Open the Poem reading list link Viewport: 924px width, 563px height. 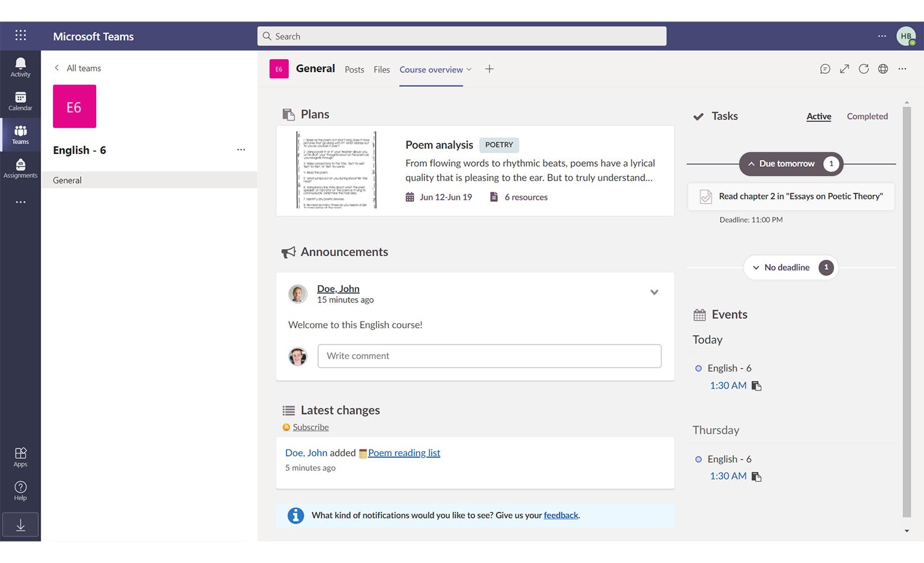pyautogui.click(x=404, y=453)
